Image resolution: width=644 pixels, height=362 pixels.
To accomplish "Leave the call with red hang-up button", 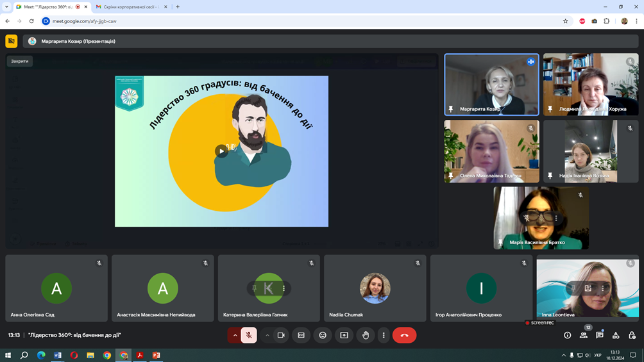I will coord(404,335).
